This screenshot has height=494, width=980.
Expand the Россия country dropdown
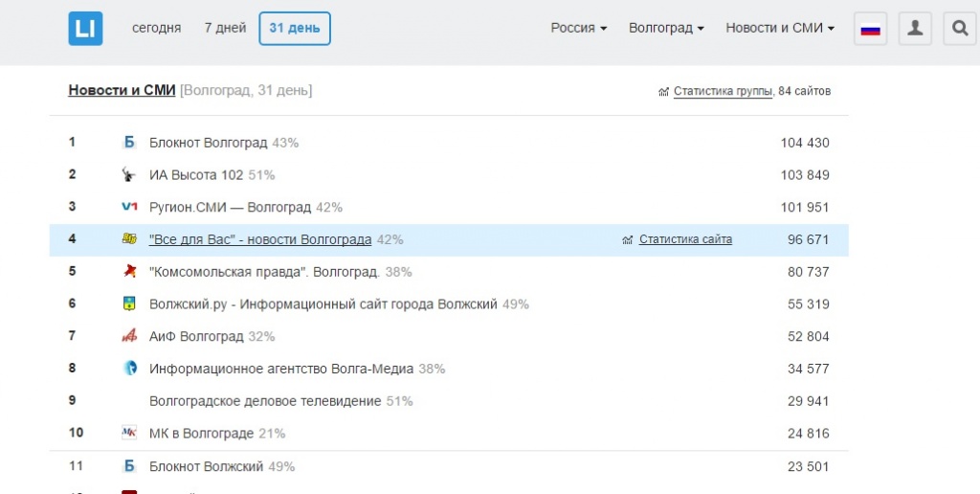click(x=578, y=28)
